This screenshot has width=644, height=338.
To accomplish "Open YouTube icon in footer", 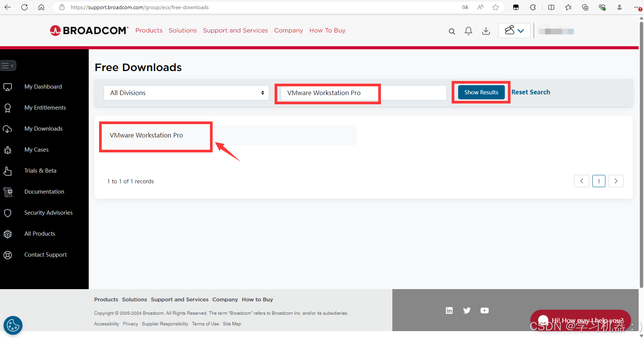I will [485, 311].
